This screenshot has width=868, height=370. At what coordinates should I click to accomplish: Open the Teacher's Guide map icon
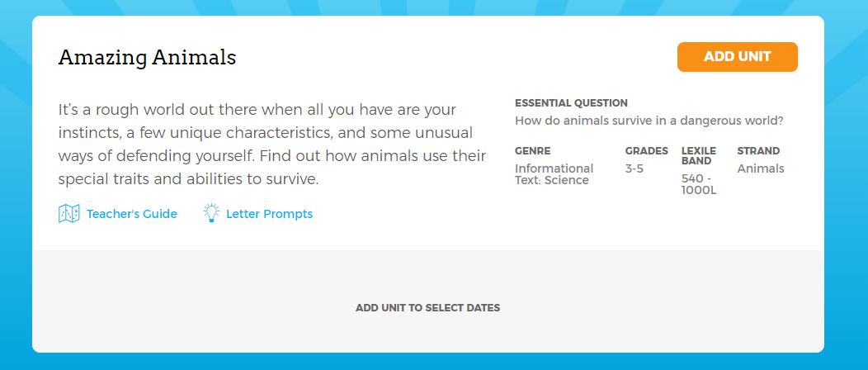[69, 214]
